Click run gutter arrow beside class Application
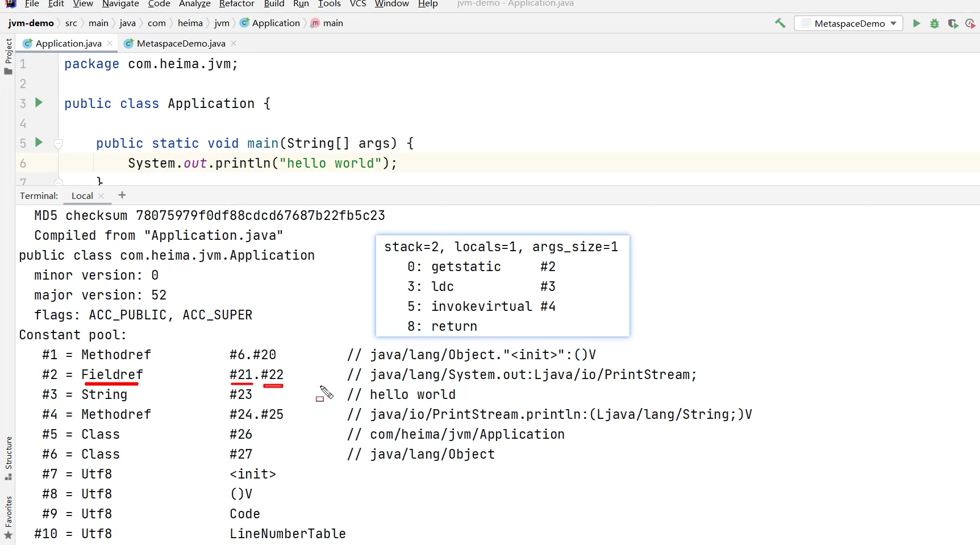This screenshot has height=545, width=980. 39,103
